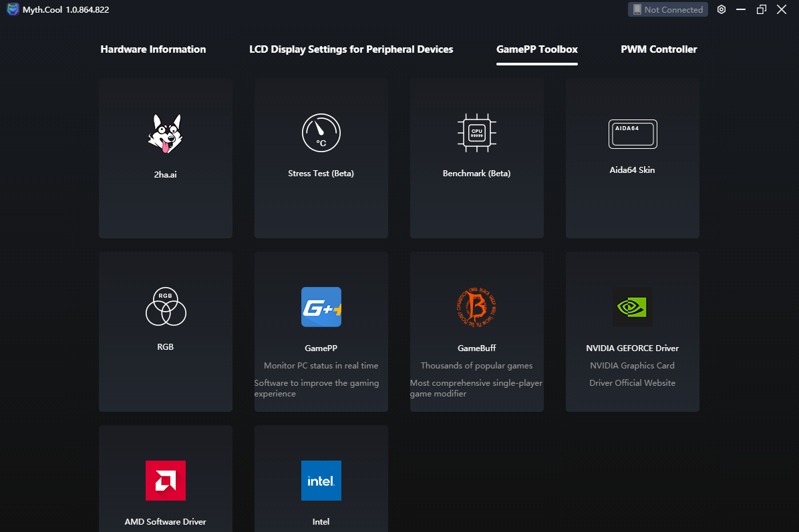The width and height of the screenshot is (799, 532).
Task: Click the blue Intel logo icon
Action: click(321, 481)
